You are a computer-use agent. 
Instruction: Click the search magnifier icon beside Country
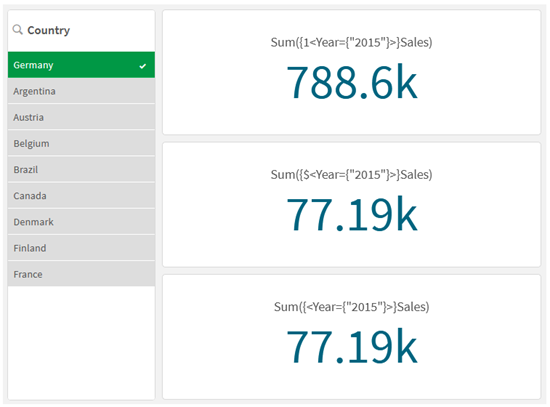(18, 30)
